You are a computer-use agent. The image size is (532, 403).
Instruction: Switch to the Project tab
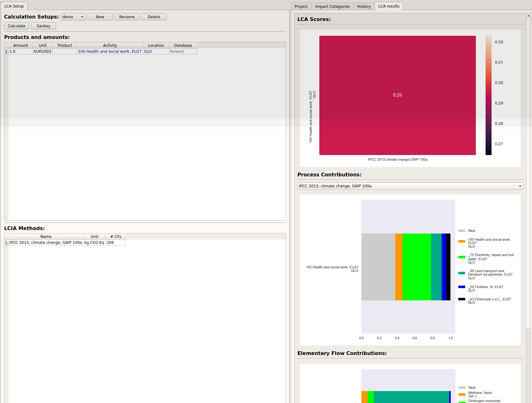pyautogui.click(x=301, y=6)
